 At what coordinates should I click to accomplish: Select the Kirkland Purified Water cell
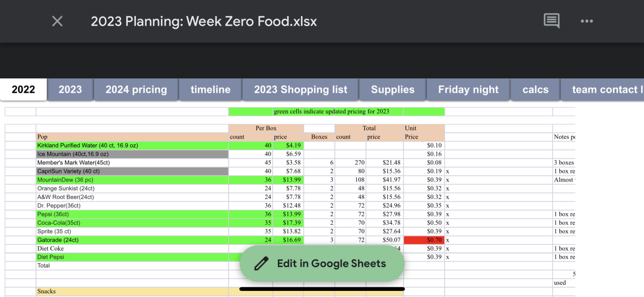[132, 146]
